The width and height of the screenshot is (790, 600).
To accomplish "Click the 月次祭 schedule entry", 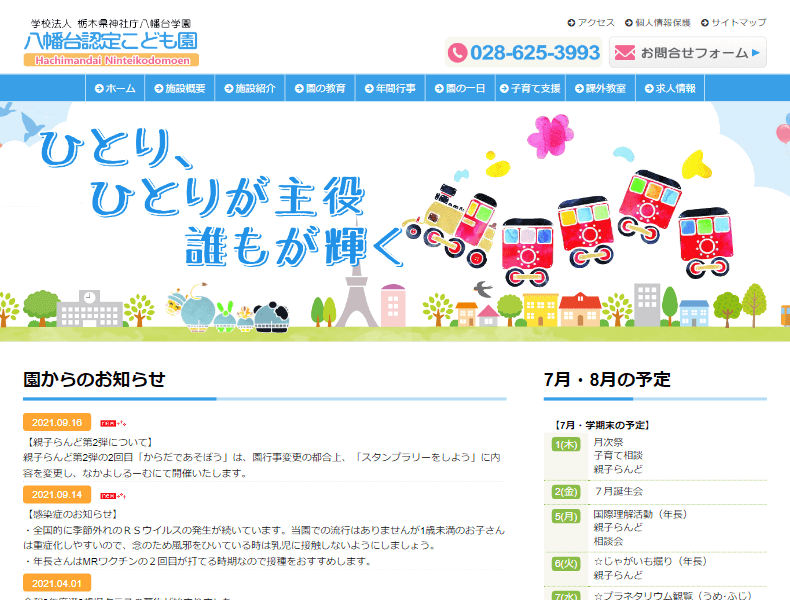I will coord(608,442).
